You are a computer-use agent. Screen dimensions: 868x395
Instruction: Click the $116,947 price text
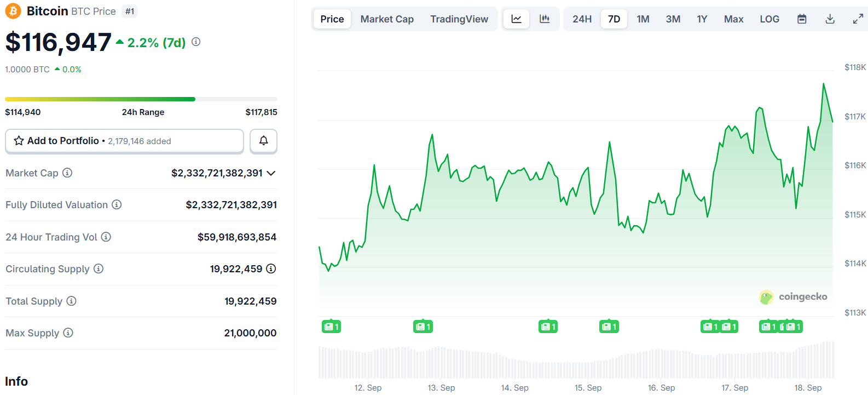pos(58,43)
